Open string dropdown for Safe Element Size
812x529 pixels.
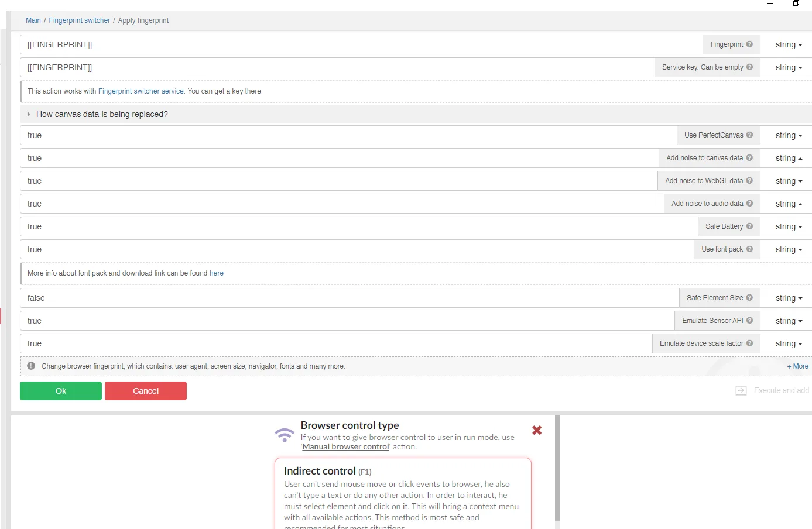tap(789, 298)
